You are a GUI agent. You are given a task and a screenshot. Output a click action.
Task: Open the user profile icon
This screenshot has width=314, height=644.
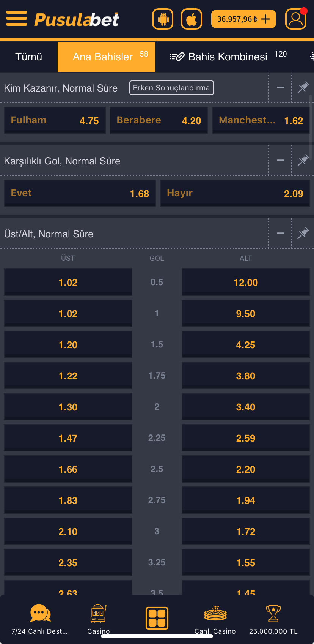[x=296, y=19]
